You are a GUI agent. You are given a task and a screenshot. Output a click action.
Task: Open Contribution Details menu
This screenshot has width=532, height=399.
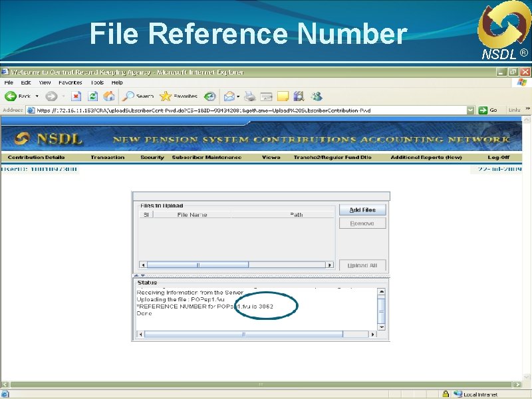coord(36,158)
